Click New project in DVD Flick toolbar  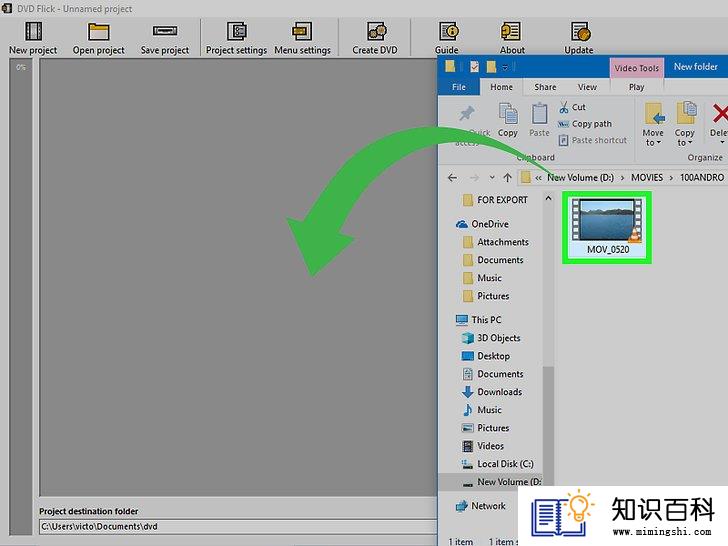[x=33, y=39]
